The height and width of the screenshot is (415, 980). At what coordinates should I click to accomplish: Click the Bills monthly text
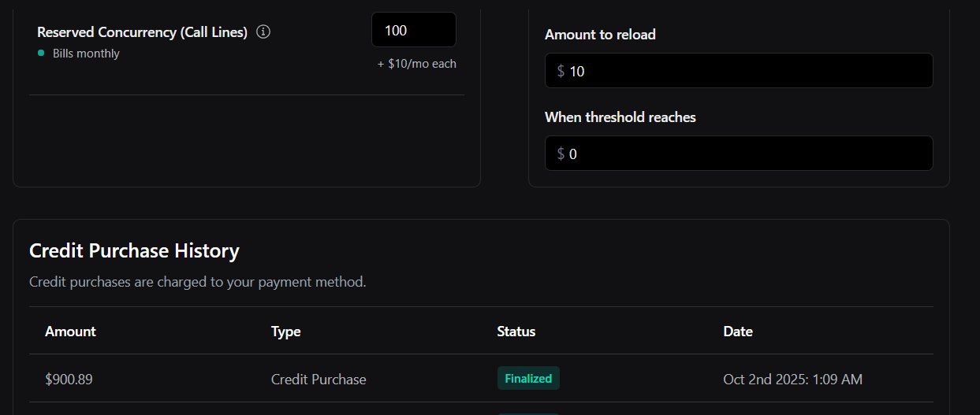pos(86,54)
